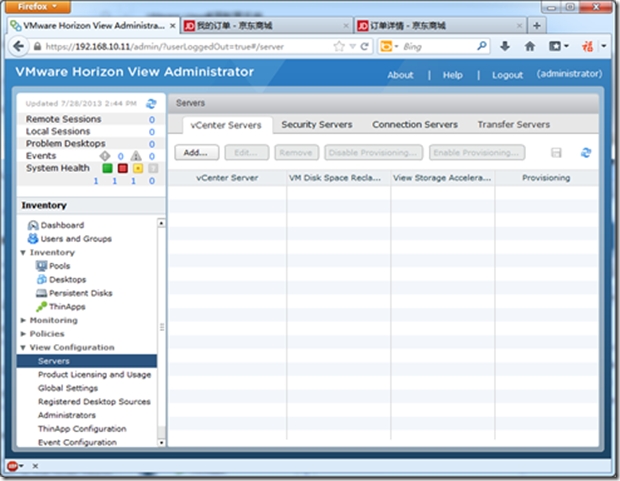Go to Firefox home page icon
This screenshot has width=620, height=481.
click(x=530, y=46)
